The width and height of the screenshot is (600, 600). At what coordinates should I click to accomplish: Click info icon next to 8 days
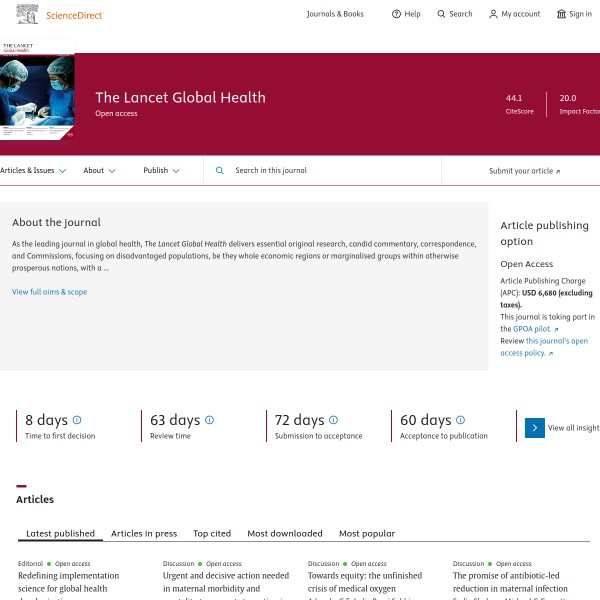click(x=77, y=420)
